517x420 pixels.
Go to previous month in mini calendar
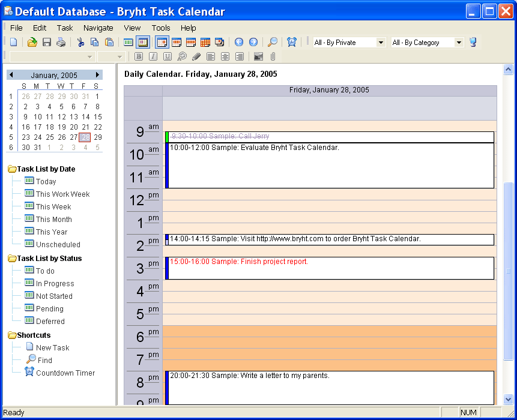11,75
